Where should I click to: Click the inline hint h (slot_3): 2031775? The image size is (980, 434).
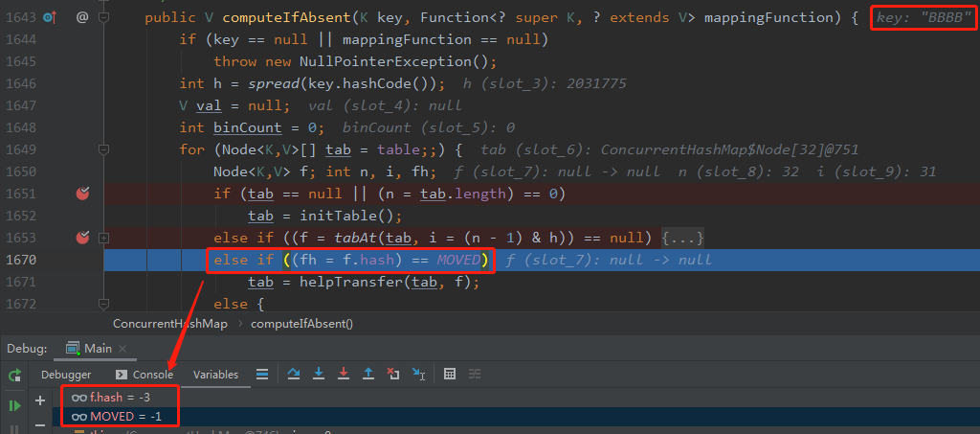(545, 83)
